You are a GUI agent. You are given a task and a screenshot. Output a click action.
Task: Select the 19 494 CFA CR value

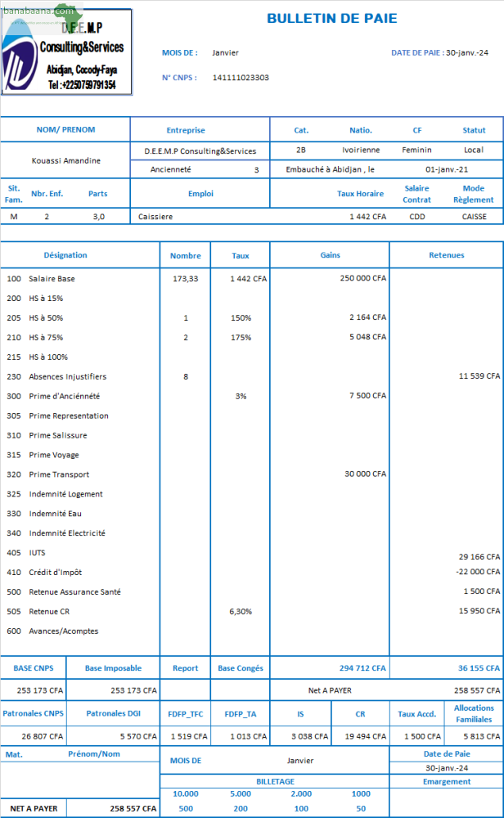tap(365, 736)
